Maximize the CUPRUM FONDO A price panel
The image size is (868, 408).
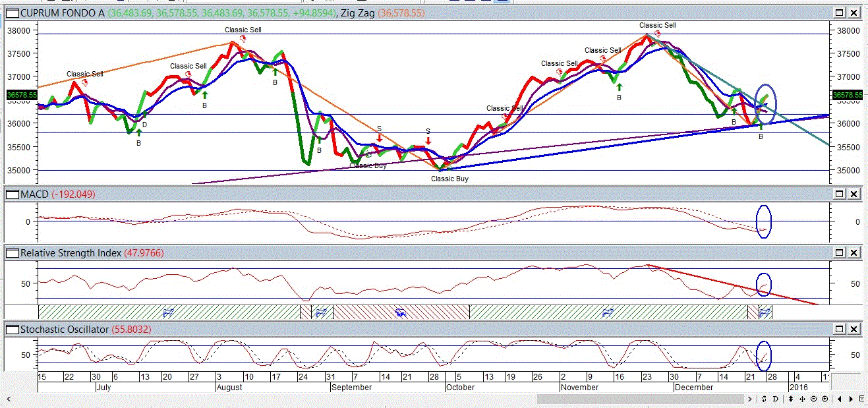click(x=839, y=13)
